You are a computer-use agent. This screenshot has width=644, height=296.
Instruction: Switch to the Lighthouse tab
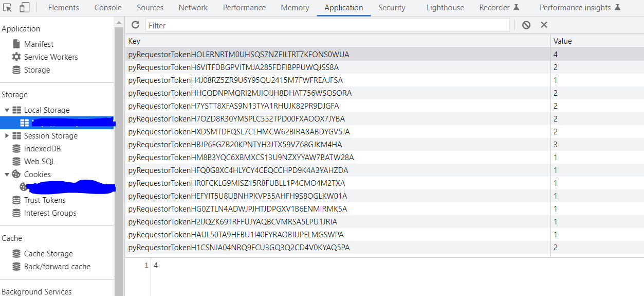(x=445, y=8)
